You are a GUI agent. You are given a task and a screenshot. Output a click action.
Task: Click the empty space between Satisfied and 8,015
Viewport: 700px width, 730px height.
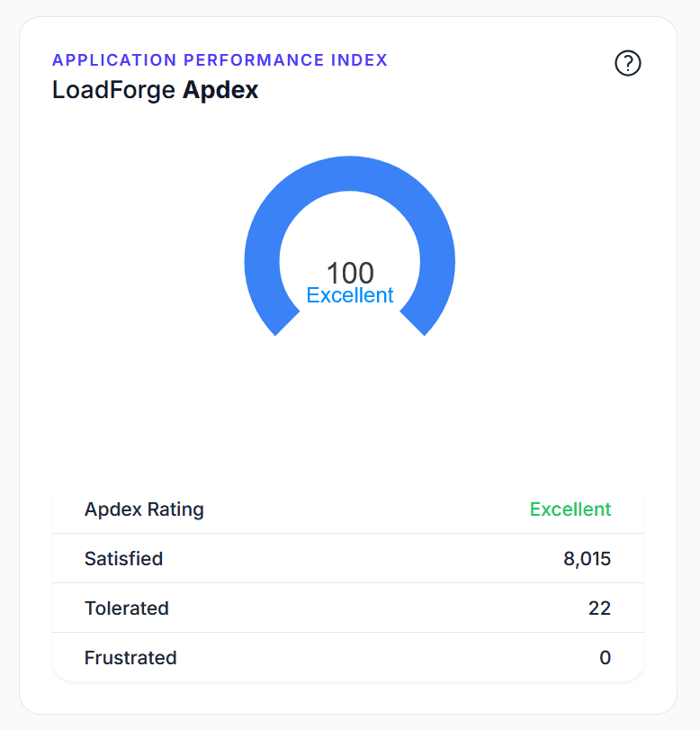(360, 559)
